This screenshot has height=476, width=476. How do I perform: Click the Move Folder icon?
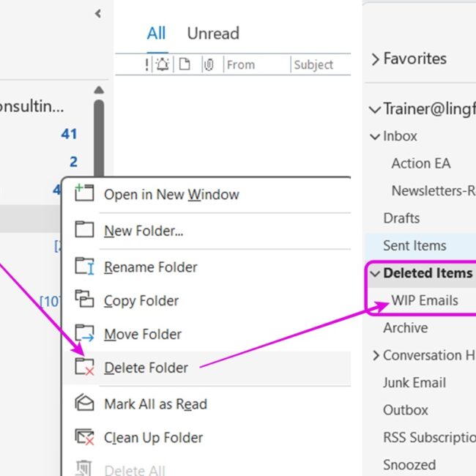(85, 334)
